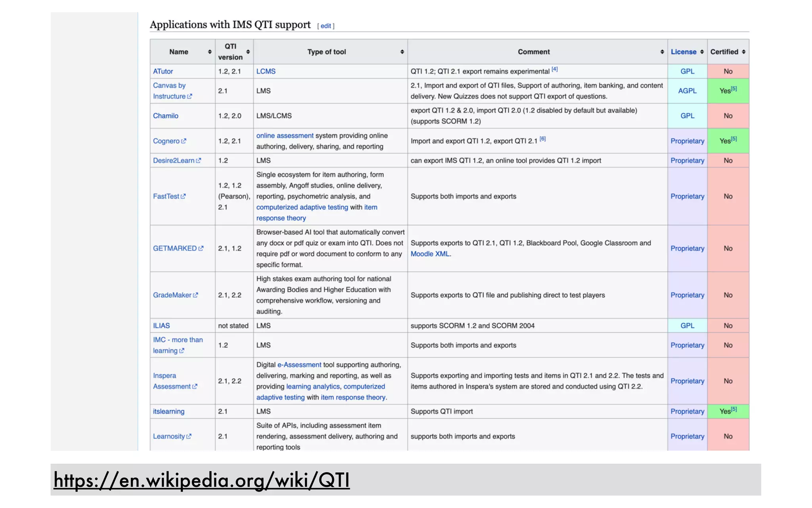
Task: Click external link icon after IMC learning
Action: point(182,350)
